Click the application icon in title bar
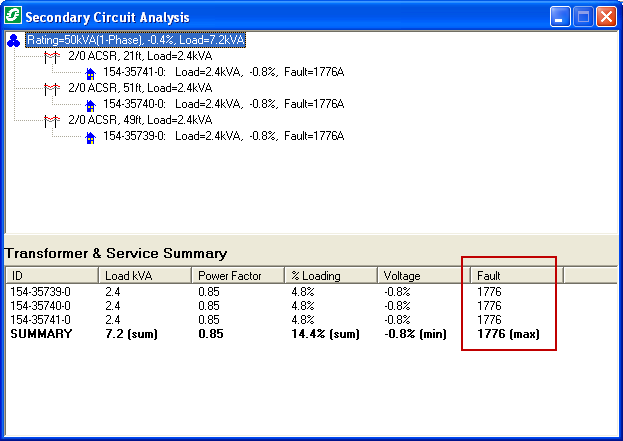This screenshot has width=623, height=441. (13, 17)
